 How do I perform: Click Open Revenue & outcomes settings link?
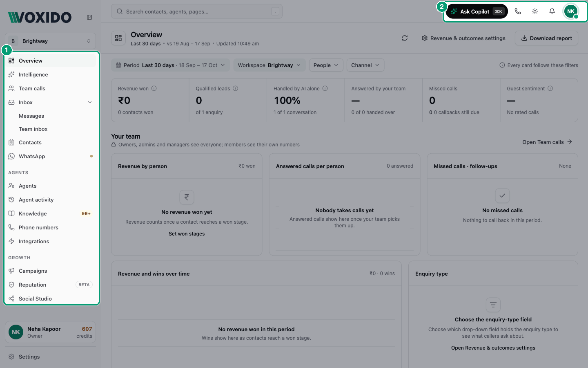coord(493,348)
